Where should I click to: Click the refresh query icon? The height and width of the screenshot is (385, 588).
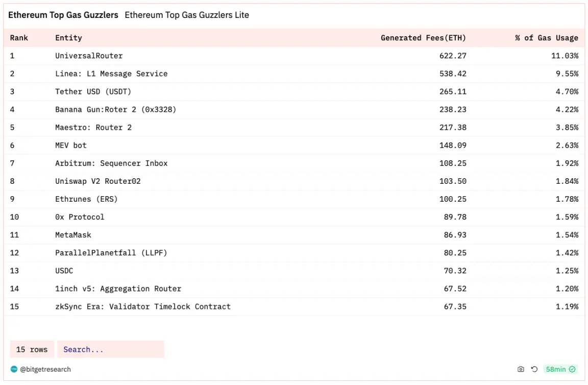534,369
